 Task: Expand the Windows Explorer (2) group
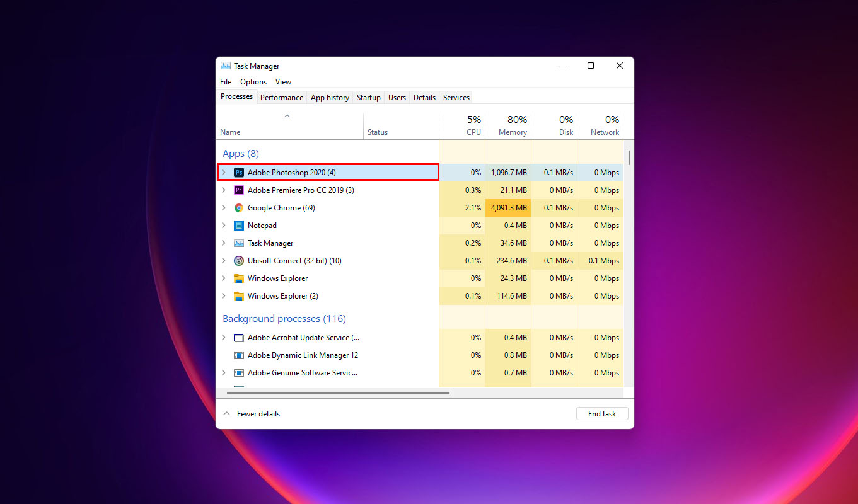click(x=223, y=295)
